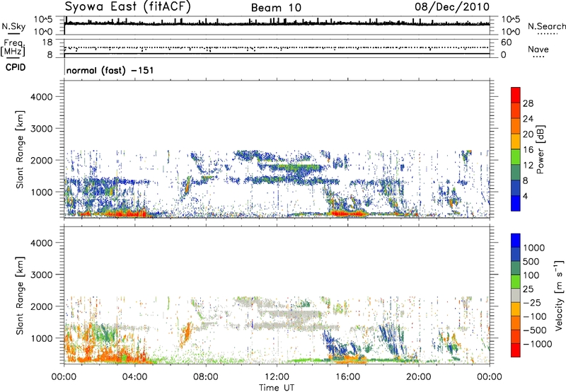Click the date '08/Dec/2010'
The width and height of the screenshot is (566, 392).
pos(452,7)
